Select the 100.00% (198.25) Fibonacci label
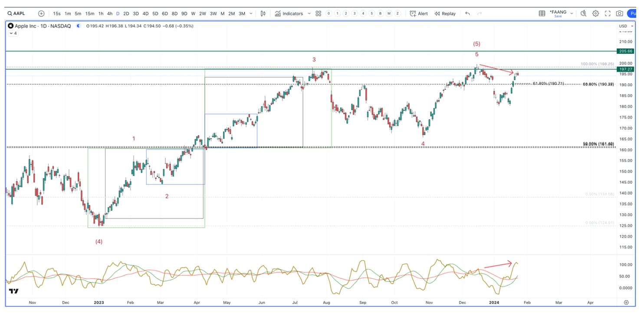 598,64
